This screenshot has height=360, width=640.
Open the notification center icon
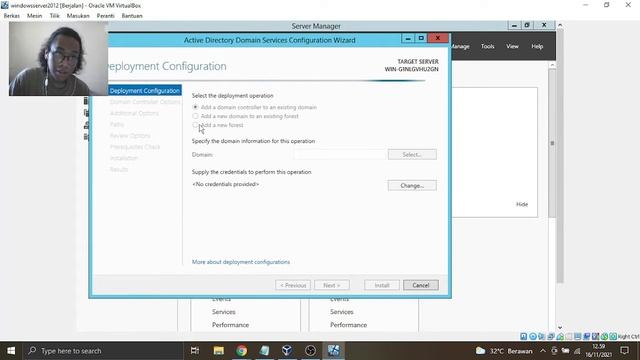[x=624, y=351]
